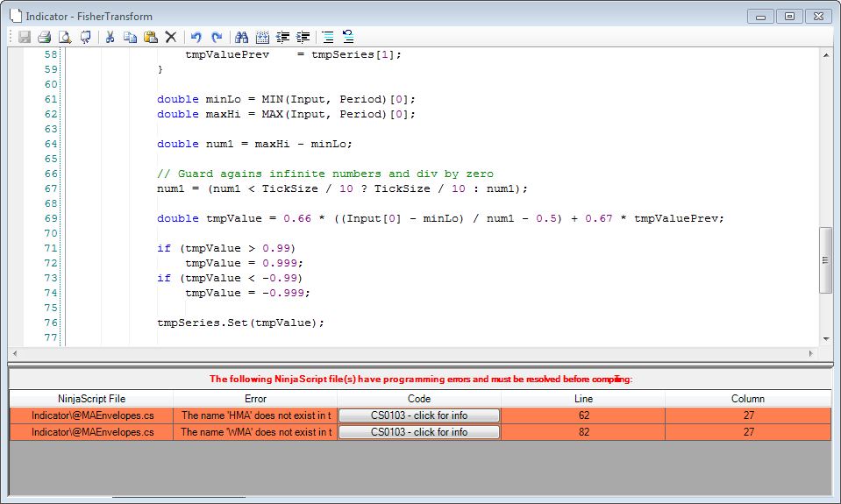
Task: Select the 'HMA' does not exist error row
Action: 255,415
